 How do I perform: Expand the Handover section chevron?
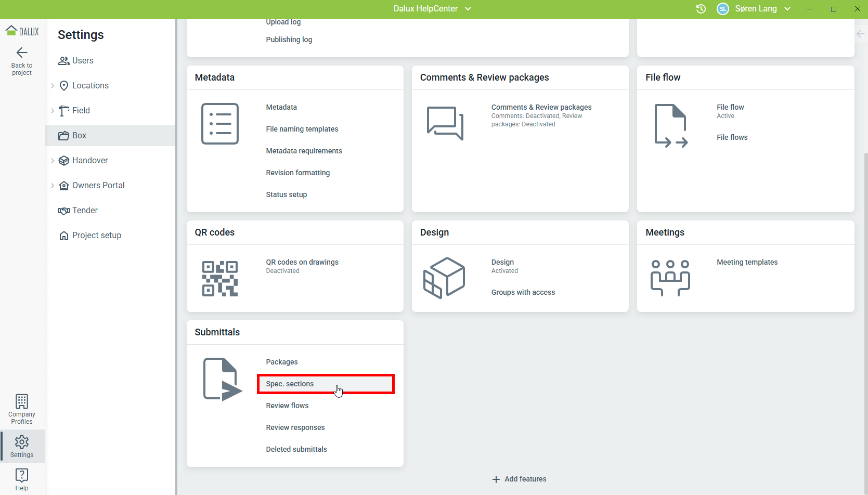click(x=53, y=161)
